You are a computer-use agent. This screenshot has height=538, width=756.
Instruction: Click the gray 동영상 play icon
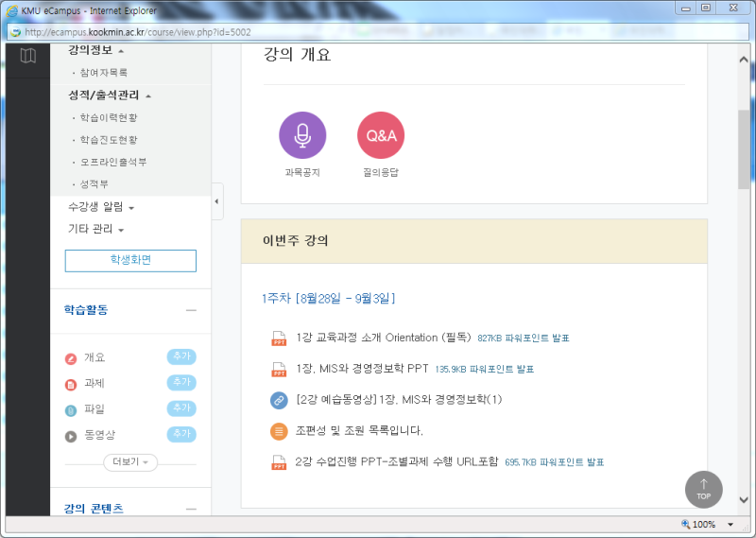pyautogui.click(x=71, y=437)
